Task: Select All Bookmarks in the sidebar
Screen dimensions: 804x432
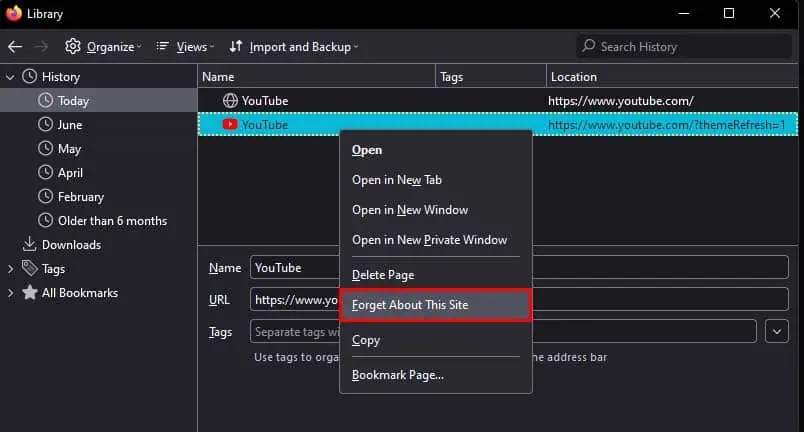Action: coord(80,293)
